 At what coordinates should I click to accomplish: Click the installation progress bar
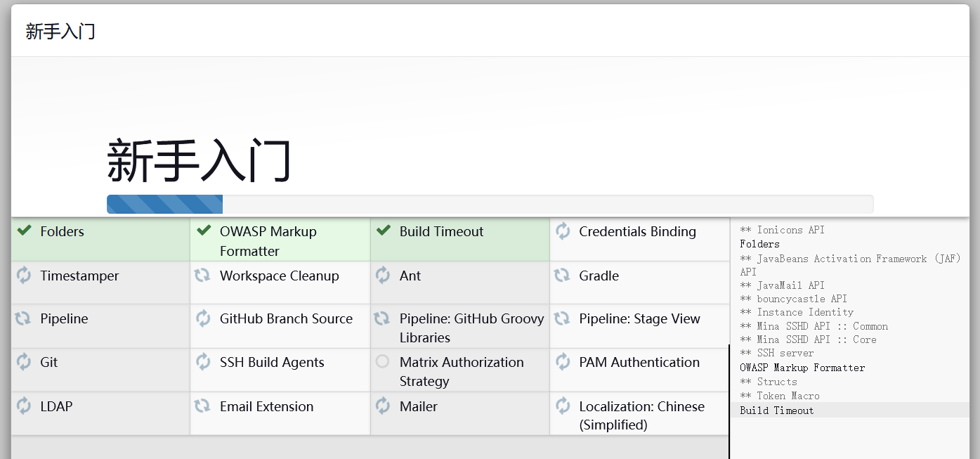[x=490, y=204]
